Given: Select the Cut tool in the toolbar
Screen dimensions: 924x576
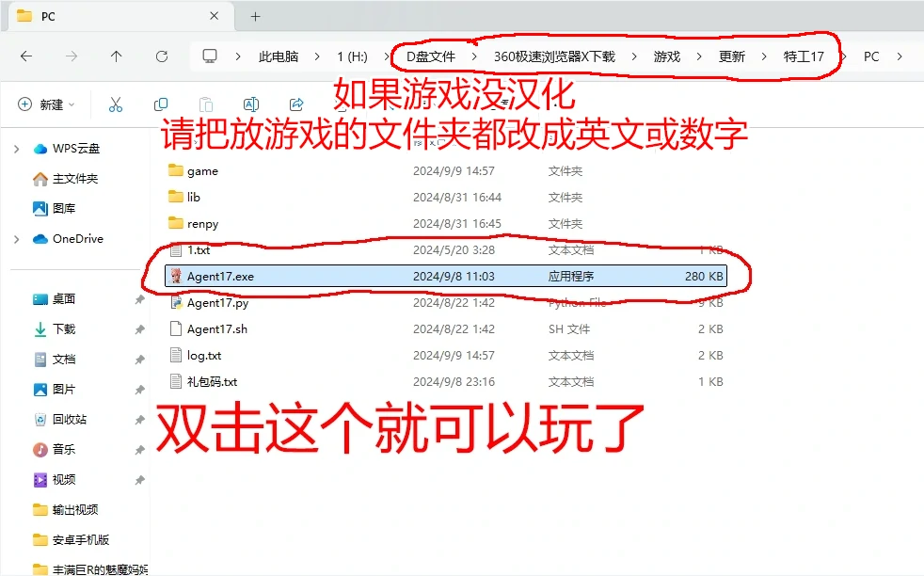Looking at the screenshot, I should tap(117, 104).
